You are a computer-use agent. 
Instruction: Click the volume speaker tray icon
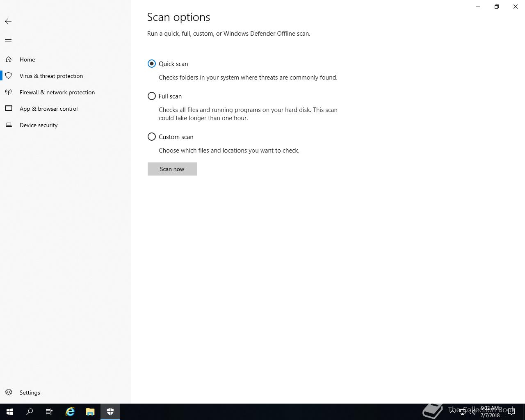472,412
